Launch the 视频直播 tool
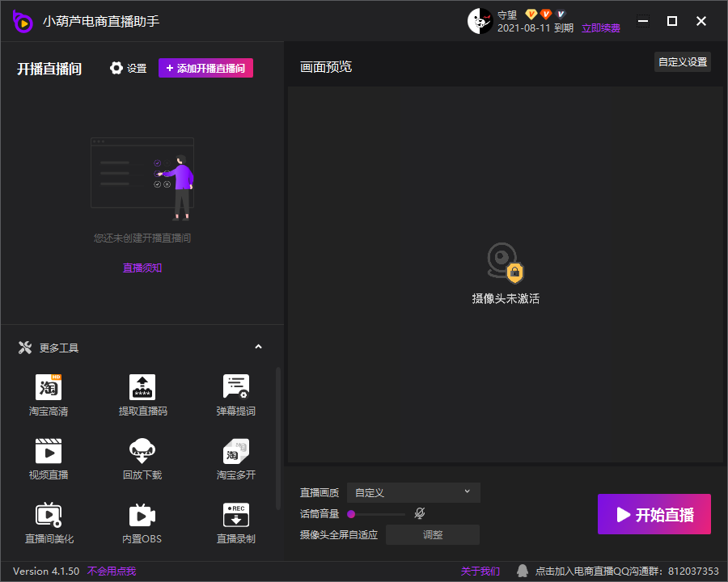This screenshot has height=582, width=728. 49,451
